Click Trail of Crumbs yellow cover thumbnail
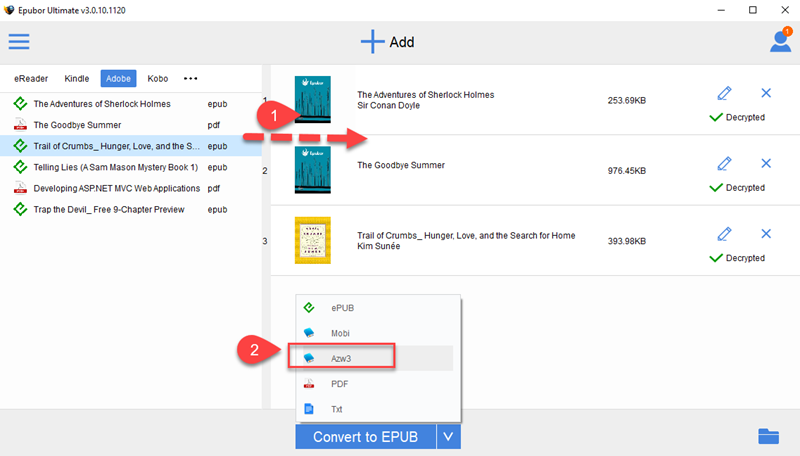This screenshot has height=456, width=800. [313, 240]
